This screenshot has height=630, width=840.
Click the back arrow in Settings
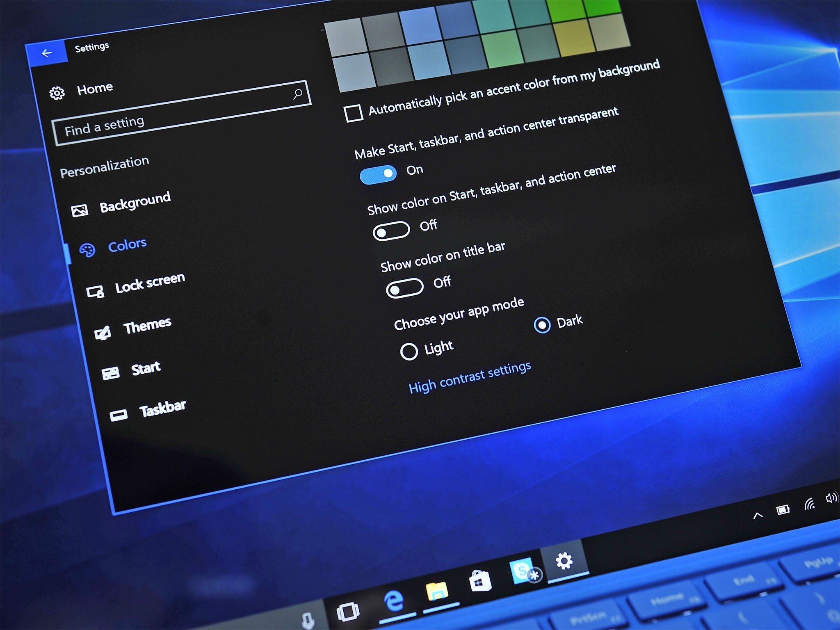pyautogui.click(x=47, y=53)
